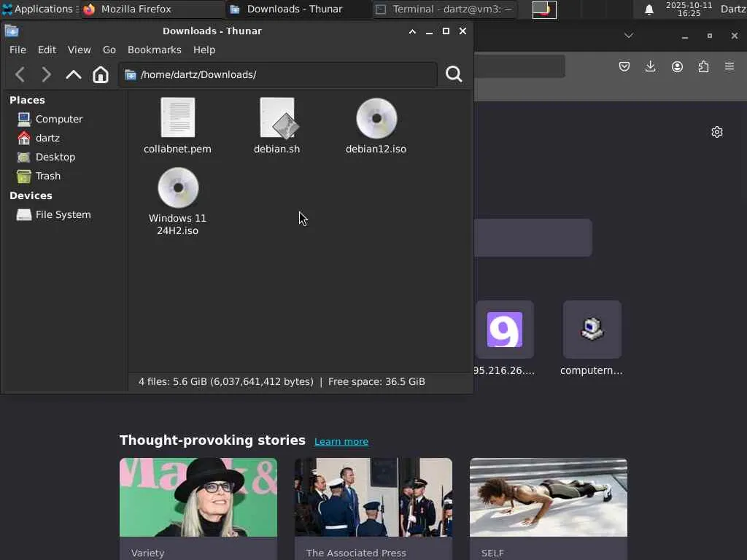The height and width of the screenshot is (560, 747).
Task: Open Firefox Pocket save icon
Action: [624, 66]
